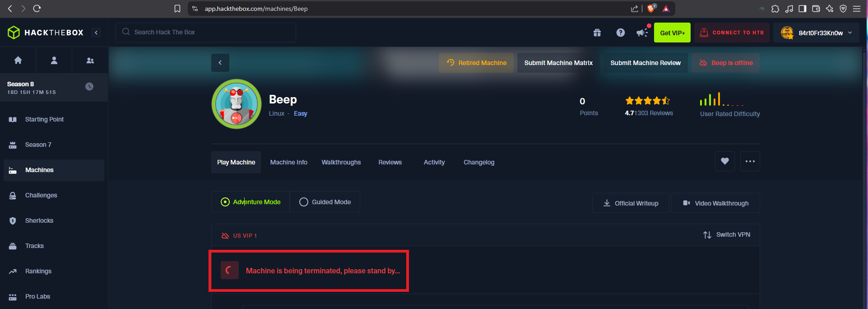Click the US VIP 1 server label
The height and width of the screenshot is (309, 868).
(x=245, y=235)
